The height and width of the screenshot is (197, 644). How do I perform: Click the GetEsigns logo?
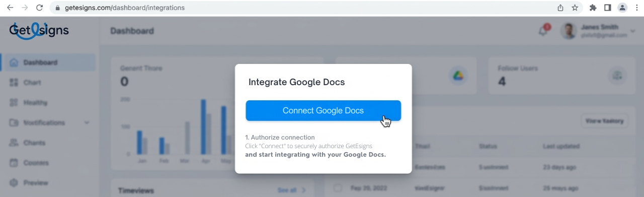pos(39,30)
